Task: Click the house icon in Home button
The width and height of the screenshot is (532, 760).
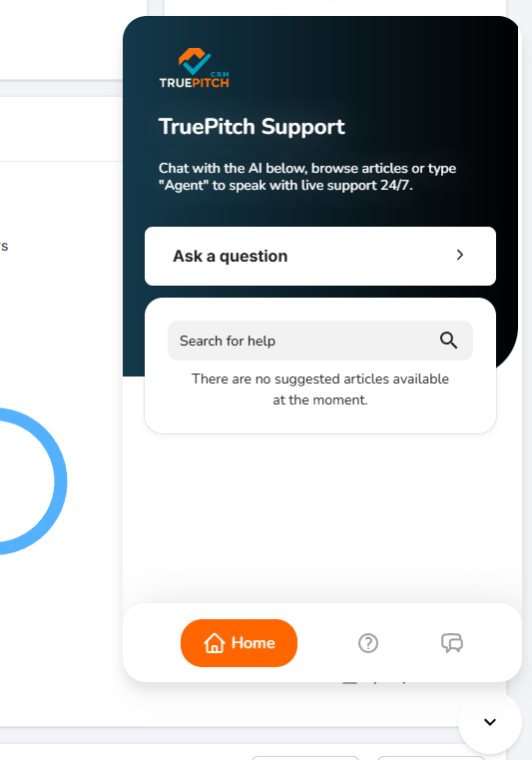Action: [x=215, y=643]
